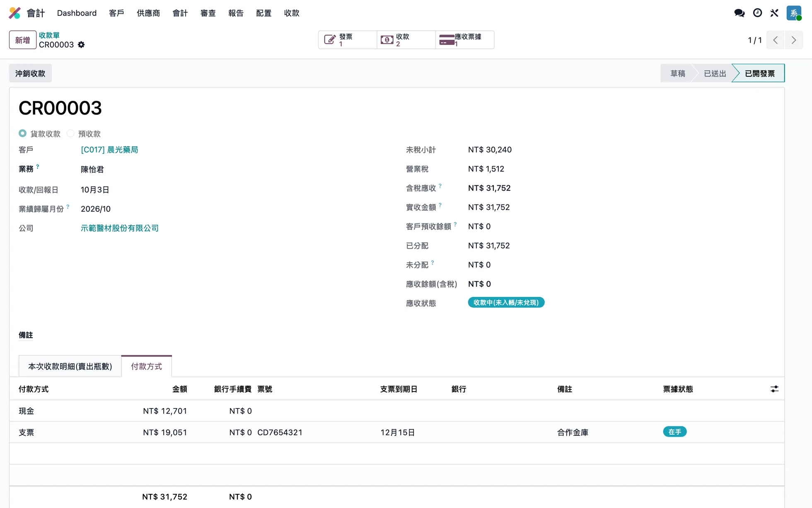
Task: Open the 報告 menu
Action: pos(236,13)
